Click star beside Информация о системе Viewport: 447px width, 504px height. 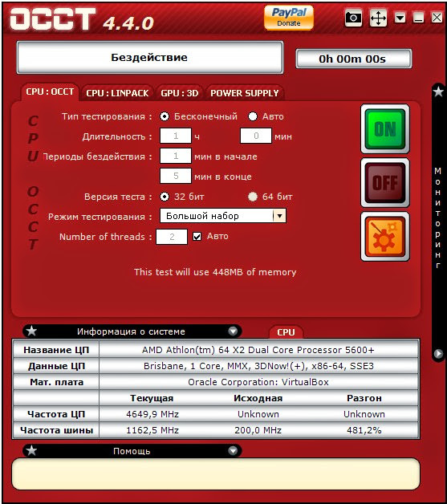coord(31,331)
